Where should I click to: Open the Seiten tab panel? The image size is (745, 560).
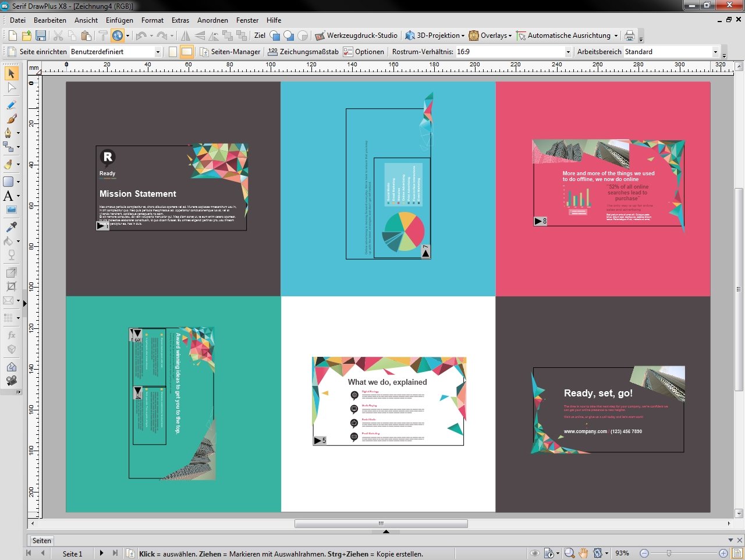[x=42, y=540]
